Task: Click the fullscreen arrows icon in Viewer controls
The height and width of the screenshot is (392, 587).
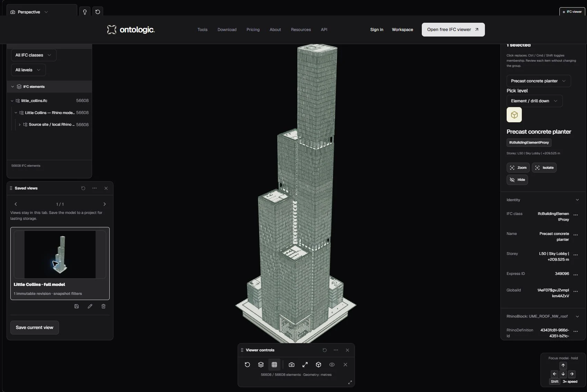Action: point(305,364)
